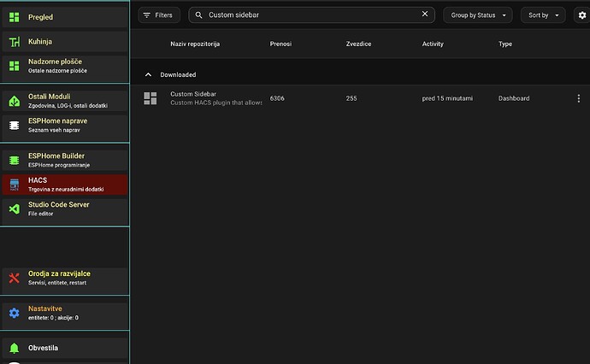Sort by Activity column header
This screenshot has width=590, height=364.
(x=433, y=44)
